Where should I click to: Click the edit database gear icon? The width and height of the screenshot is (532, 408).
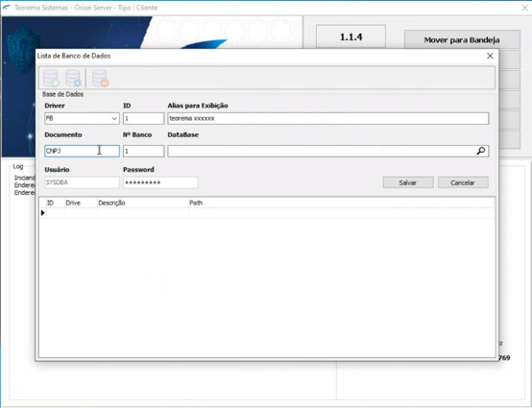(x=73, y=78)
